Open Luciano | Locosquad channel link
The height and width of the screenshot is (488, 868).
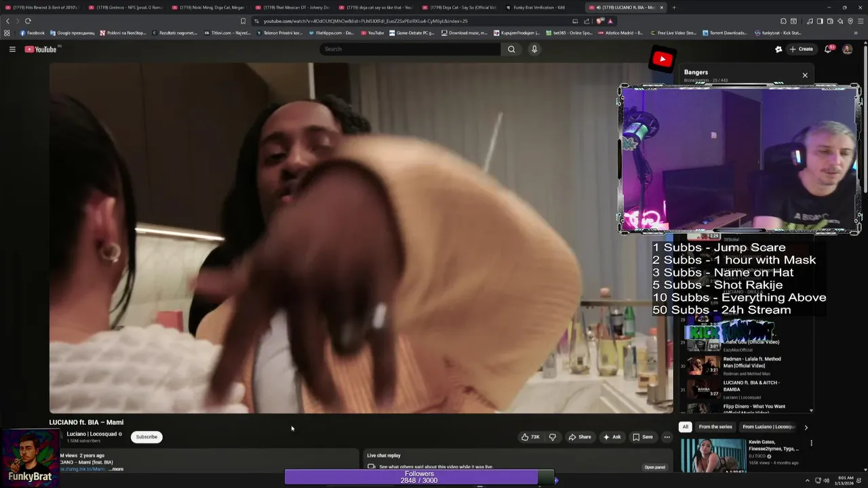92,434
